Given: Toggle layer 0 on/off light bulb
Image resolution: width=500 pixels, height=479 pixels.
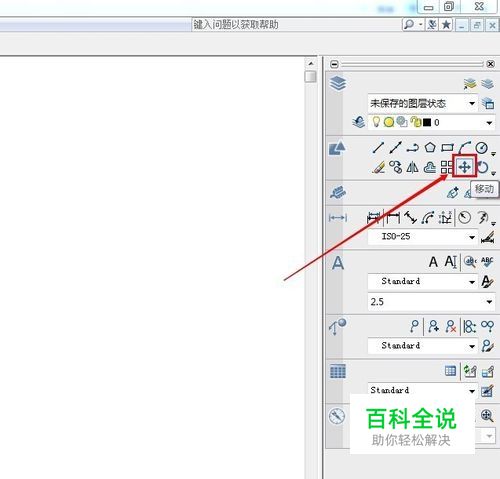Looking at the screenshot, I should tap(376, 122).
